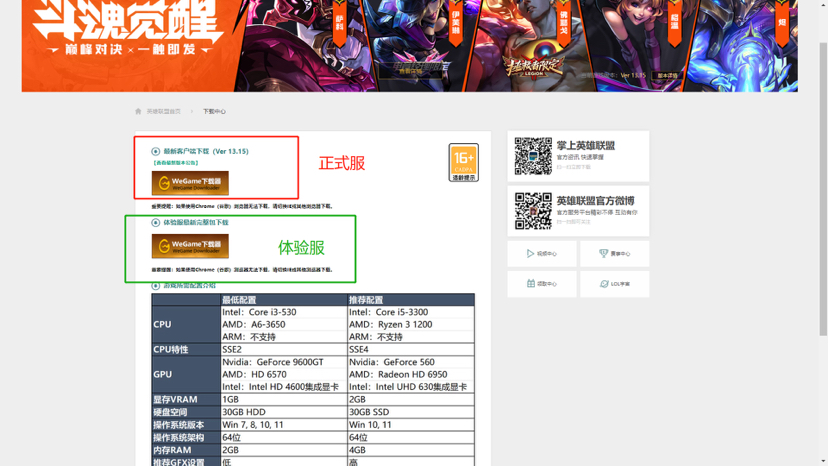
Task: Click the 下载中心 breadcrumb item
Action: coord(214,111)
